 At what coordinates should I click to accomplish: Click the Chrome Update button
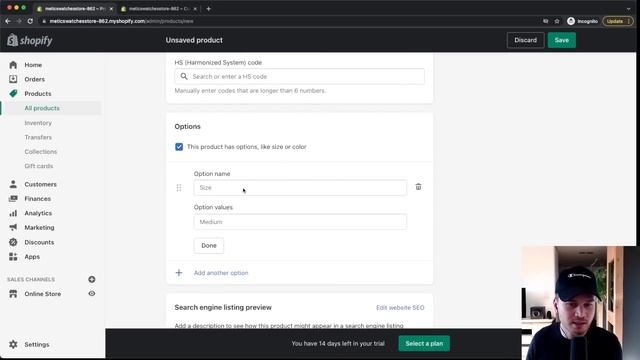click(618, 21)
